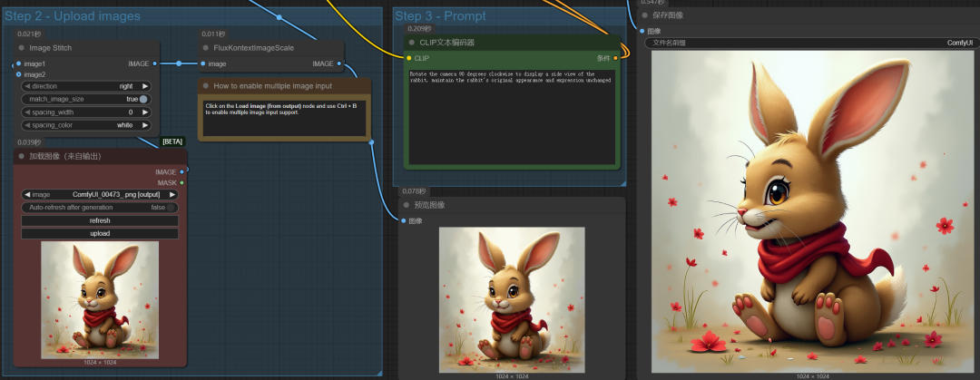Click the link midpoint between Image Stitch and FluxKontextImageScale
The height and width of the screenshot is (380, 980).
(x=179, y=63)
